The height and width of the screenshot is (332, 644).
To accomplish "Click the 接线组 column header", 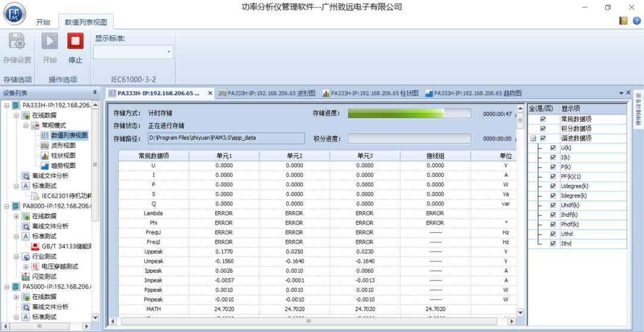I will [435, 155].
